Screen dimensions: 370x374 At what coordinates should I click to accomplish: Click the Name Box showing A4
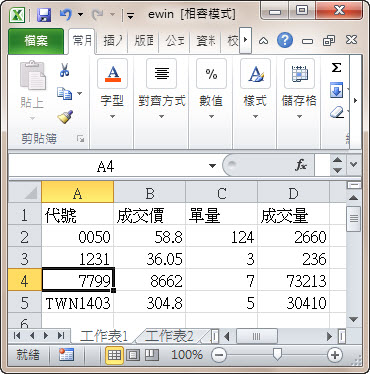tap(105, 166)
